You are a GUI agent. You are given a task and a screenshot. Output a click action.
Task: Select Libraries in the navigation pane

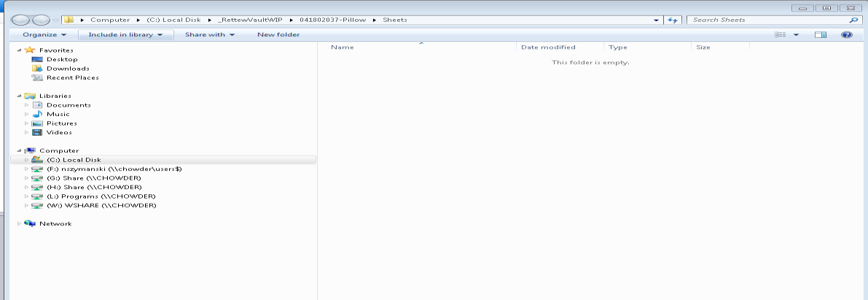tap(55, 96)
